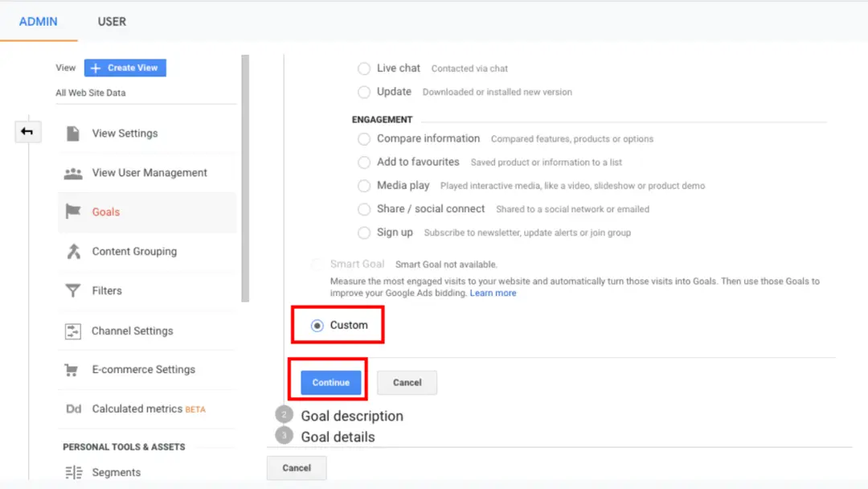Click the Channel Settings icon
This screenshot has height=489, width=868.
click(x=73, y=331)
